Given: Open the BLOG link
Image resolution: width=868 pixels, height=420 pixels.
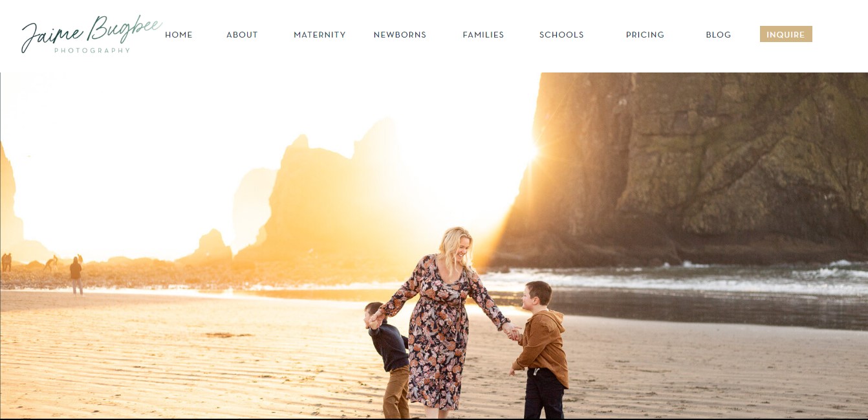Looking at the screenshot, I should coord(718,35).
